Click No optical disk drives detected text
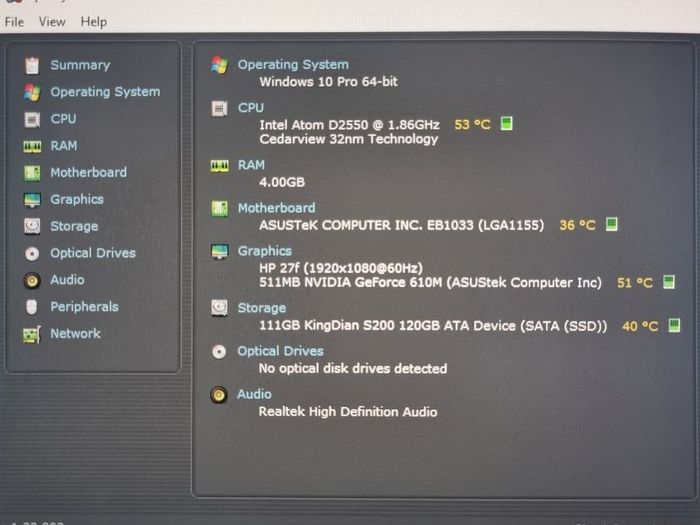Viewport: 700px width, 525px height. [353, 368]
